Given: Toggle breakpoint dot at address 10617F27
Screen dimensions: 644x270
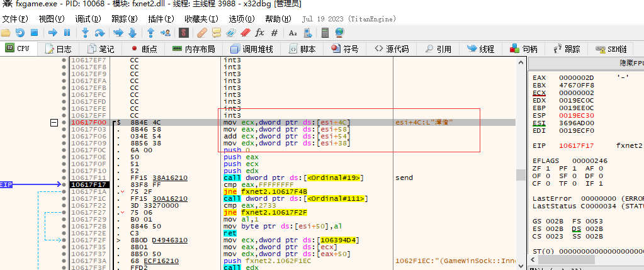Looking at the screenshot, I should pyautogui.click(x=64, y=213).
